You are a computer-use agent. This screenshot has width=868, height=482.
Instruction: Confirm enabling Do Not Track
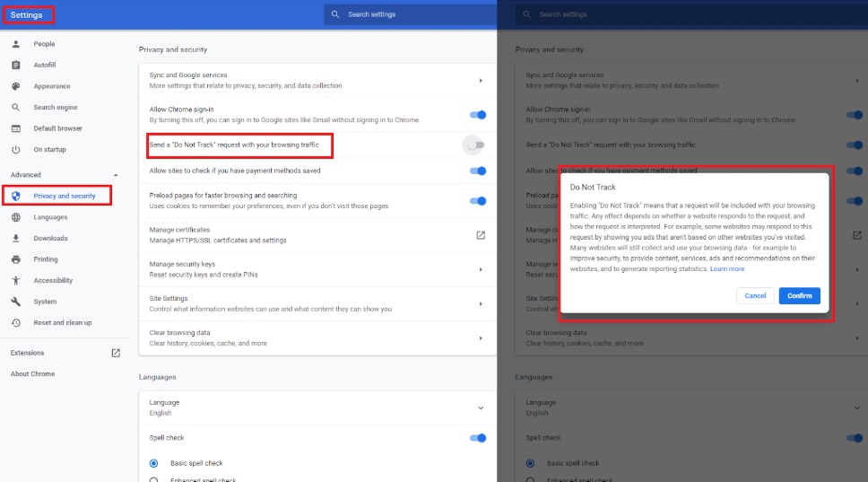(x=799, y=296)
